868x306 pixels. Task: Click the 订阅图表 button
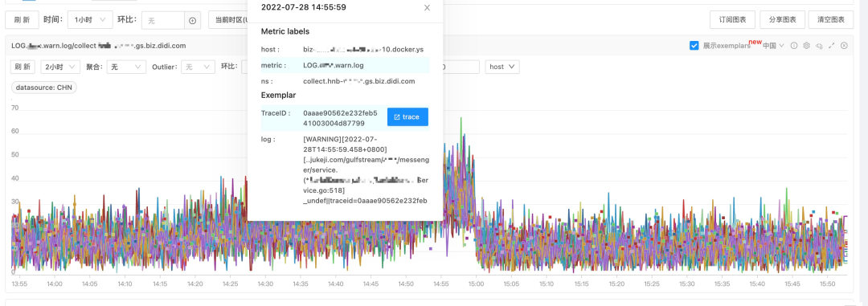click(733, 20)
